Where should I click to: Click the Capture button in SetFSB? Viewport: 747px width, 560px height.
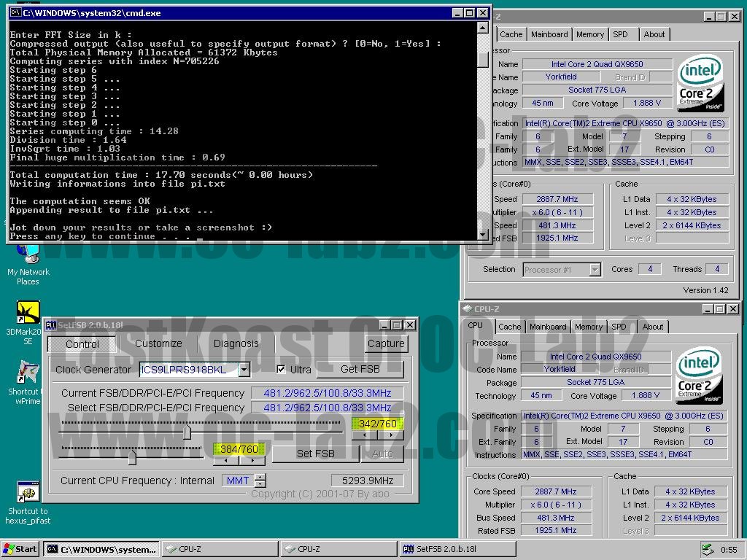tap(386, 343)
